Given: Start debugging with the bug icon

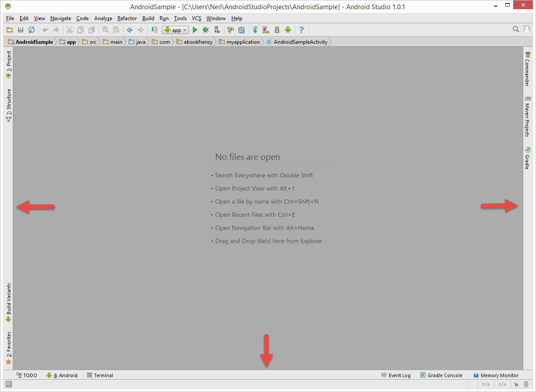Looking at the screenshot, I should [x=206, y=30].
